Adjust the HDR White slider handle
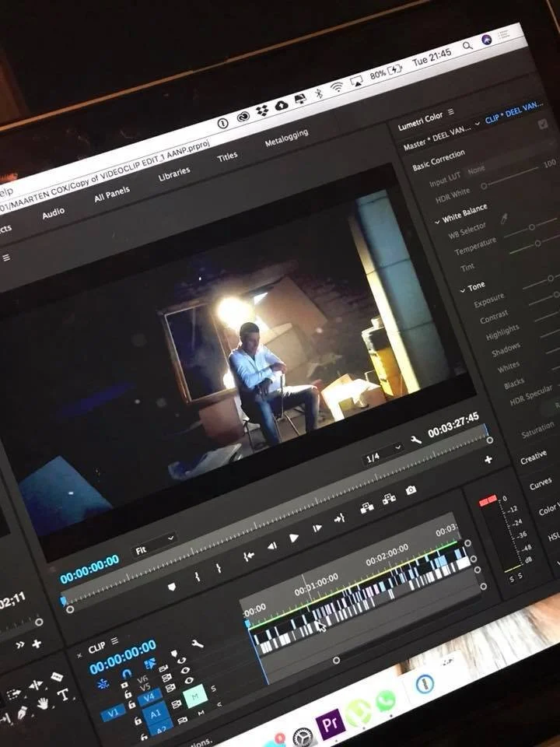The height and width of the screenshot is (747, 560). point(484,186)
